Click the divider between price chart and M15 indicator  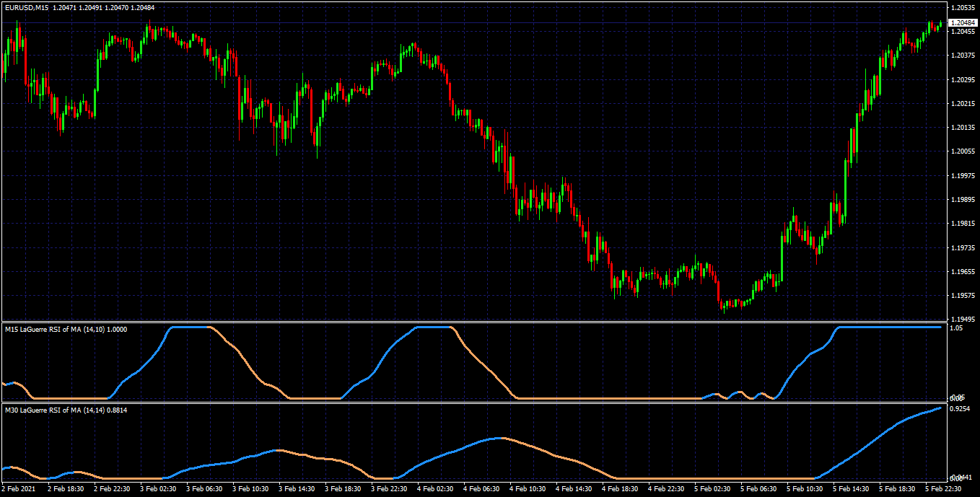pos(473,322)
